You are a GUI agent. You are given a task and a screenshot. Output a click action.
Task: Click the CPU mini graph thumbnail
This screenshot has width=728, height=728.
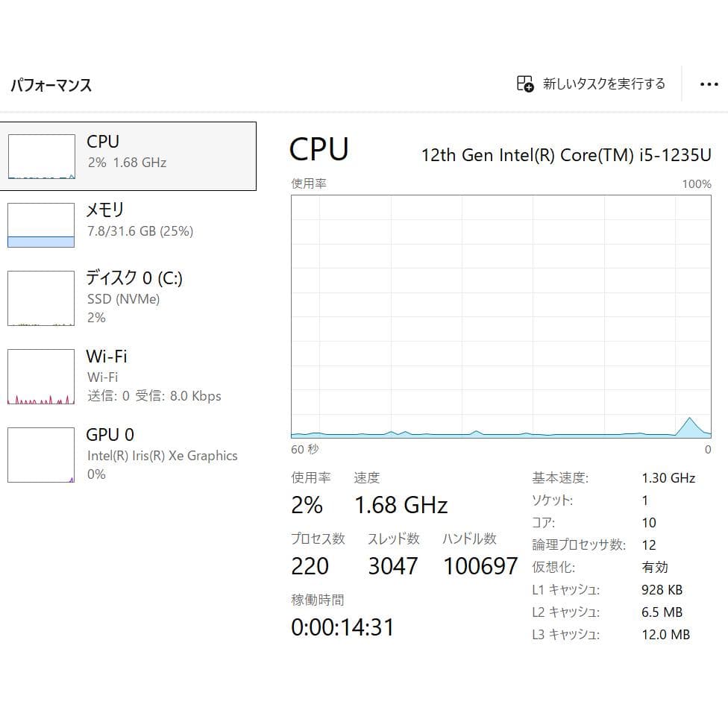[41, 155]
